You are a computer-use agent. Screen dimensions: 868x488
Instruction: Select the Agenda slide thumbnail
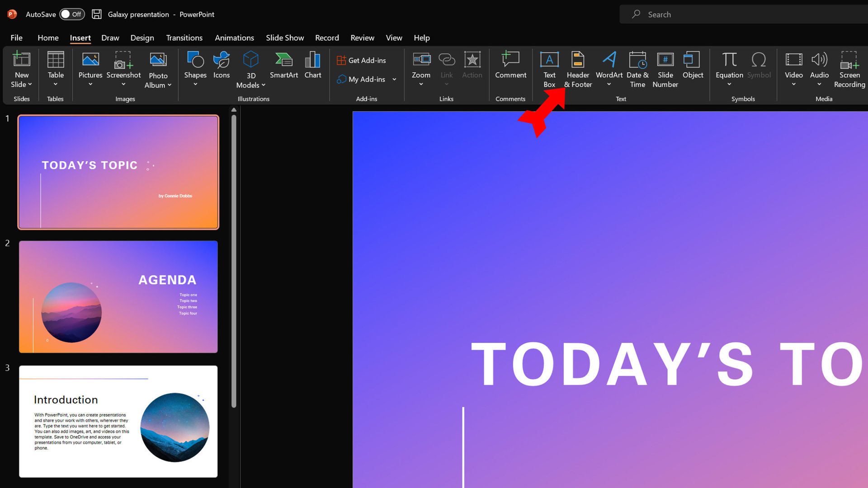[118, 296]
